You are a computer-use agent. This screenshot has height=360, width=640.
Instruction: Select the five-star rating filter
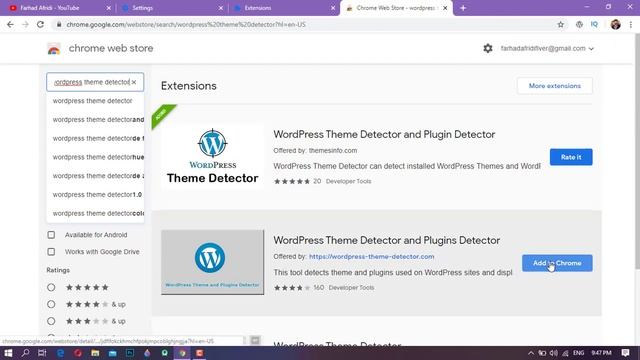[51, 287]
